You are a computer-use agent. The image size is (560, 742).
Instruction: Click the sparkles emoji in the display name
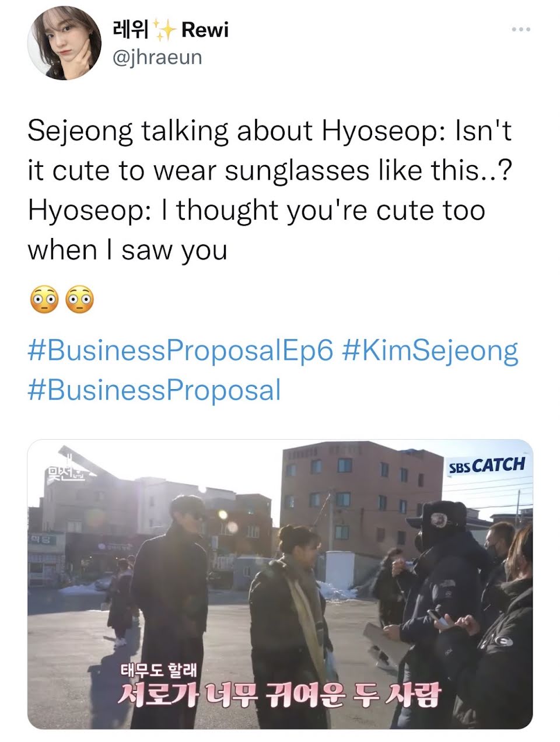[165, 30]
